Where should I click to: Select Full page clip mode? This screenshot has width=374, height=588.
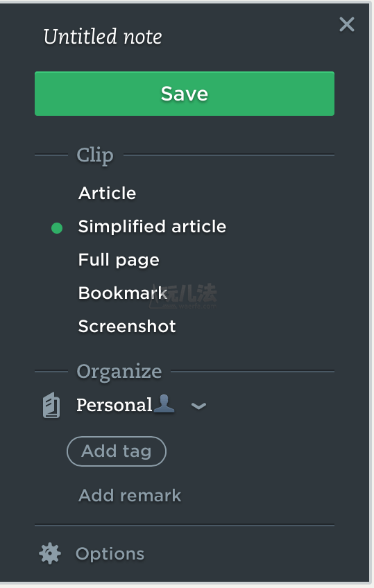119,260
